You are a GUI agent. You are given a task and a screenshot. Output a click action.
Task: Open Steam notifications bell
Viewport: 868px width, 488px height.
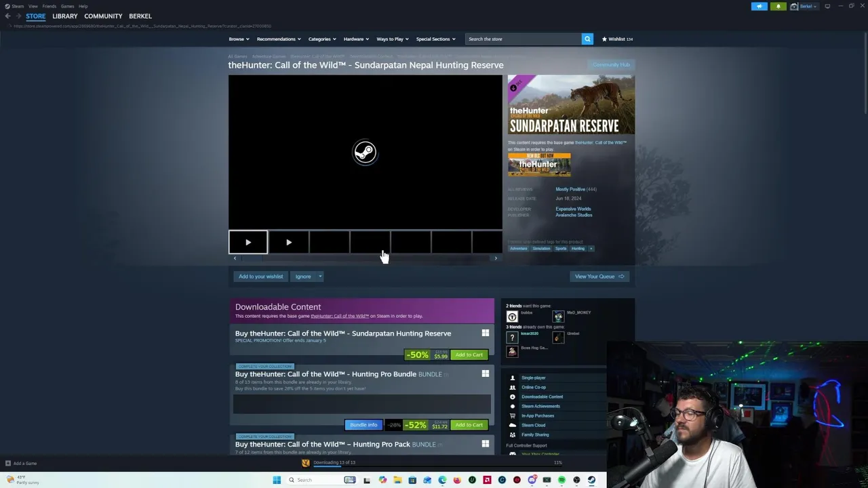[x=778, y=6]
